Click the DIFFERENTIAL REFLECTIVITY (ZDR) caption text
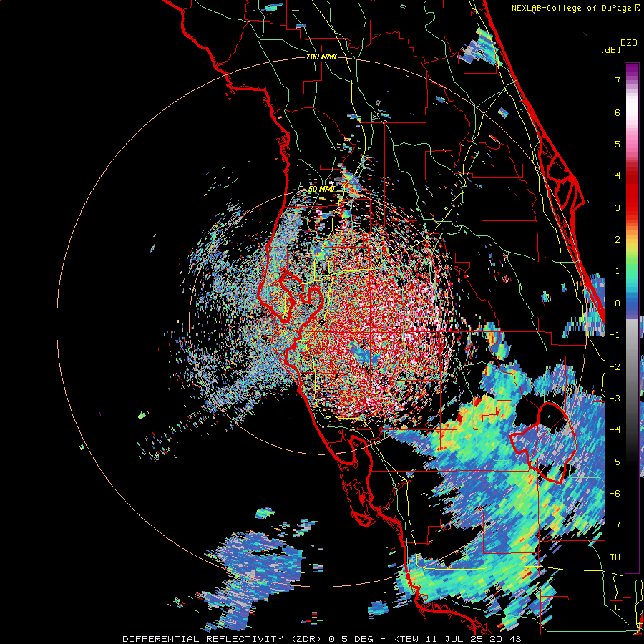The width and height of the screenshot is (644, 644). click(x=223, y=639)
